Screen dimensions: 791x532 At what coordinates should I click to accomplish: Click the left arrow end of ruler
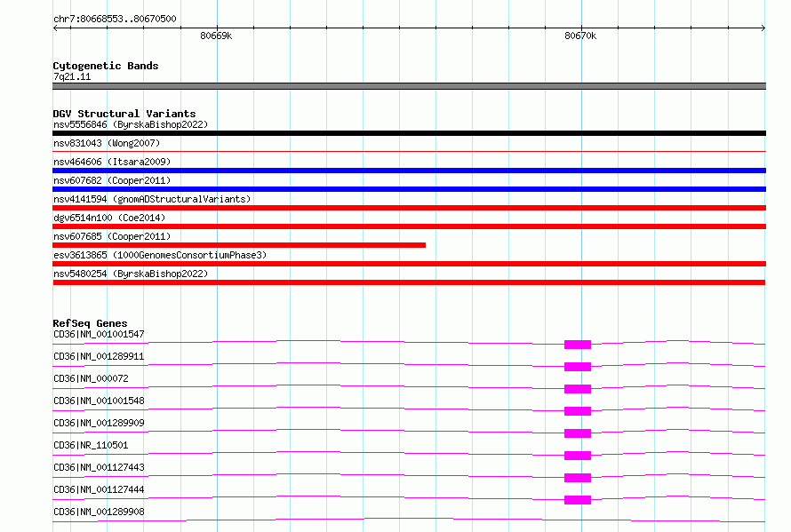[x=55, y=28]
